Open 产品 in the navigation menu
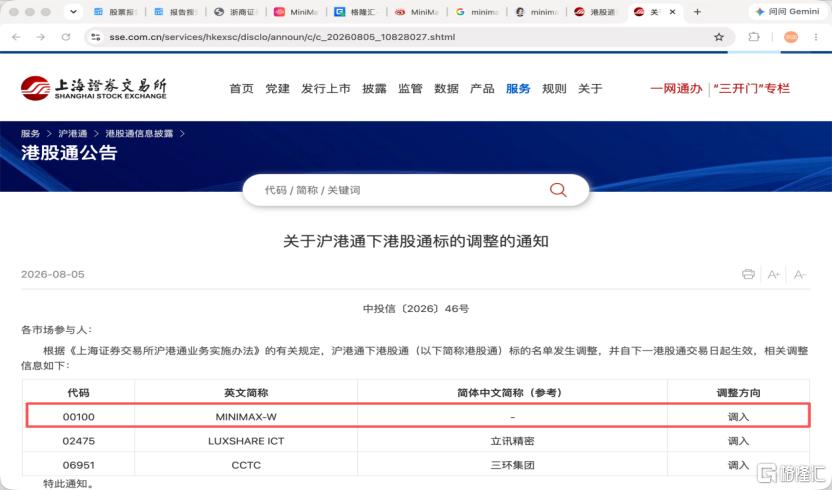 click(482, 89)
